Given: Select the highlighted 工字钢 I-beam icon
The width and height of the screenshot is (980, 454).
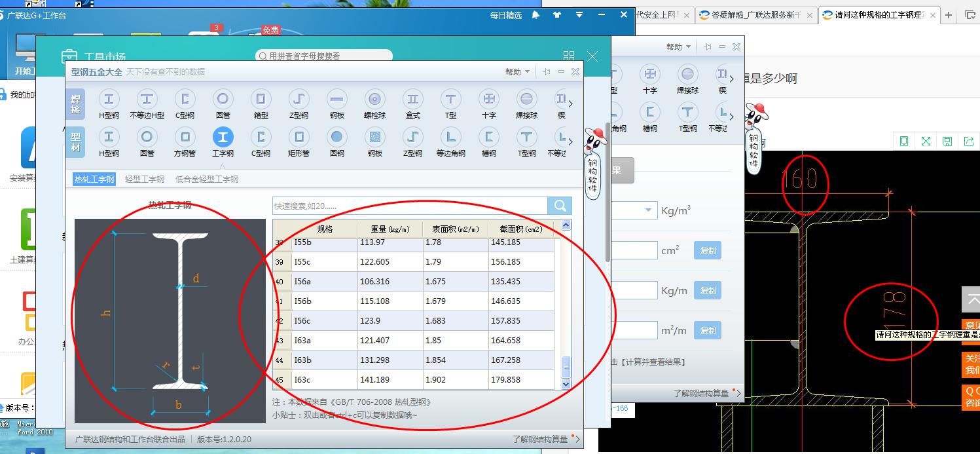Looking at the screenshot, I should [223, 137].
